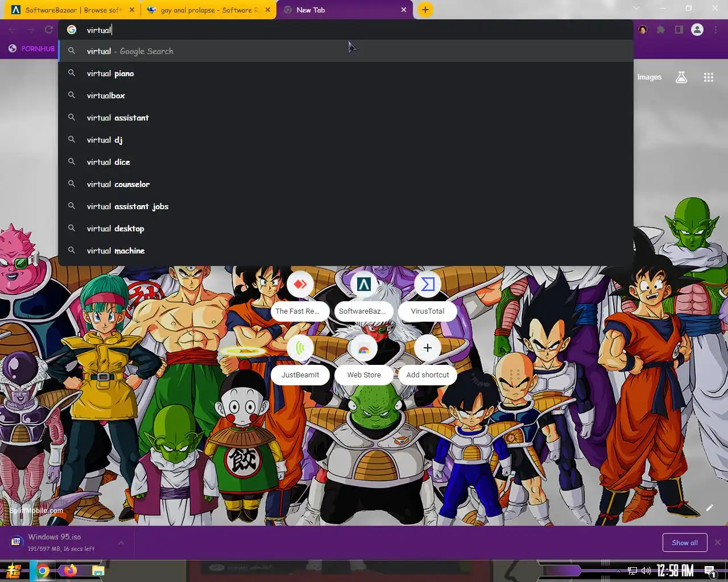The width and height of the screenshot is (728, 582).
Task: Pick the 'virtual assistant' suggestion
Action: coord(346,118)
